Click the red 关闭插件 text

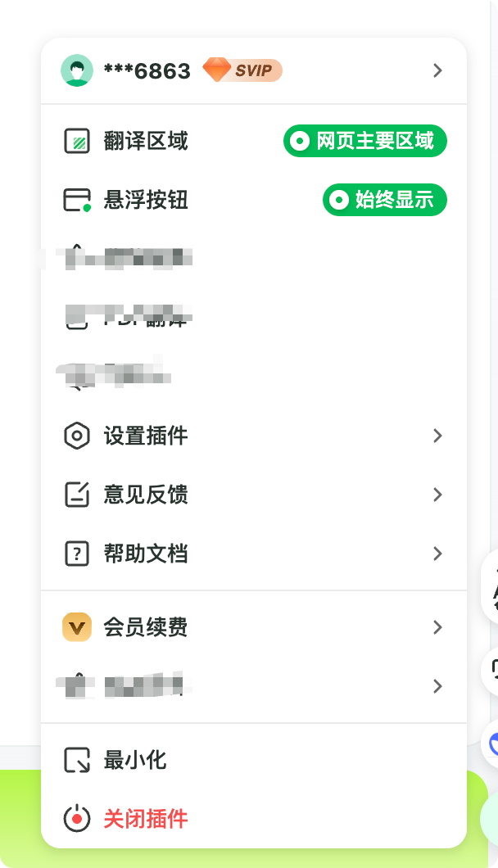coord(146,818)
